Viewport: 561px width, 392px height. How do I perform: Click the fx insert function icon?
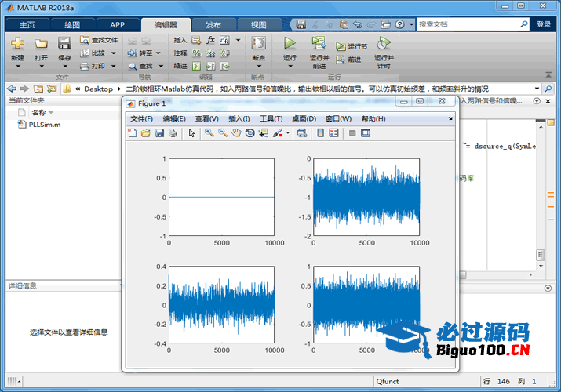coord(211,40)
